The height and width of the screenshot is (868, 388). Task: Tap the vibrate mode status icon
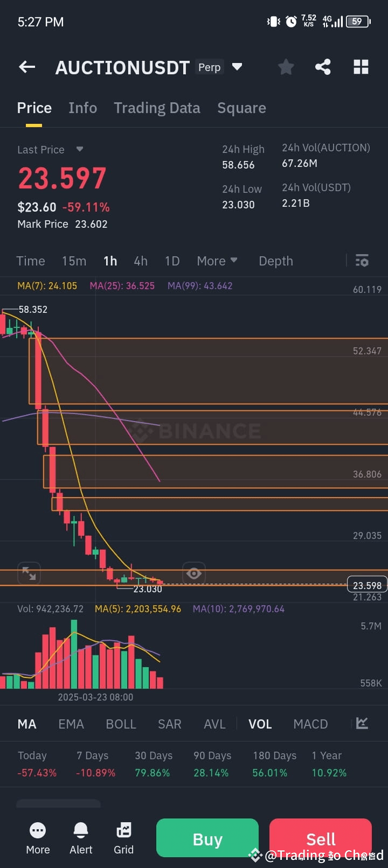click(273, 22)
